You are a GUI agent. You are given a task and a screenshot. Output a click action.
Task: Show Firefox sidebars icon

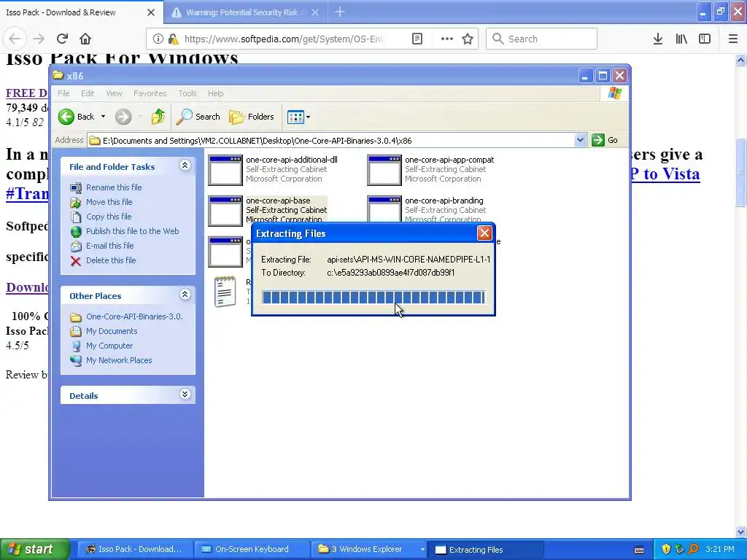[705, 39]
